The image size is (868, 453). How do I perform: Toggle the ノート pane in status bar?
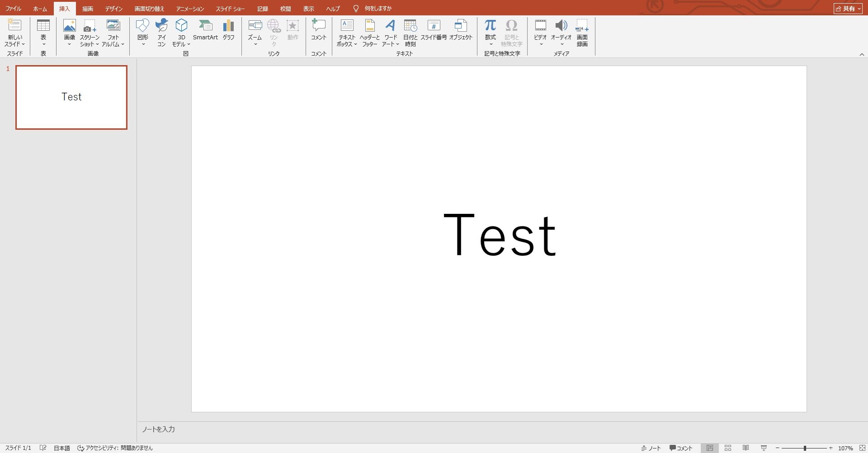651,448
